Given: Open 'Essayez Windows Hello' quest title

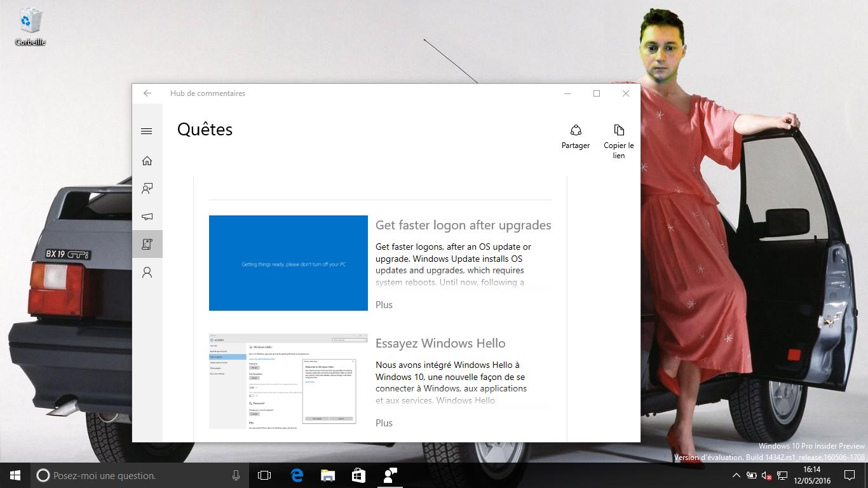Looking at the screenshot, I should [x=440, y=344].
